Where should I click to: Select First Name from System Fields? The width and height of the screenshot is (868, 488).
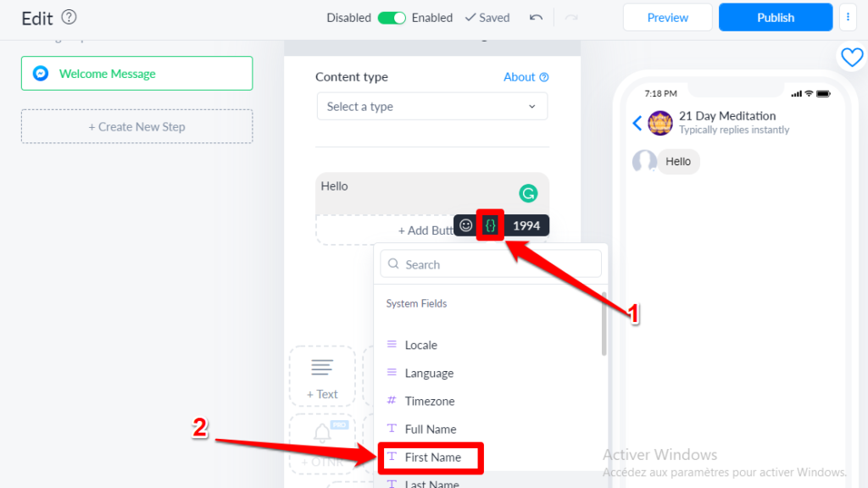pyautogui.click(x=432, y=457)
